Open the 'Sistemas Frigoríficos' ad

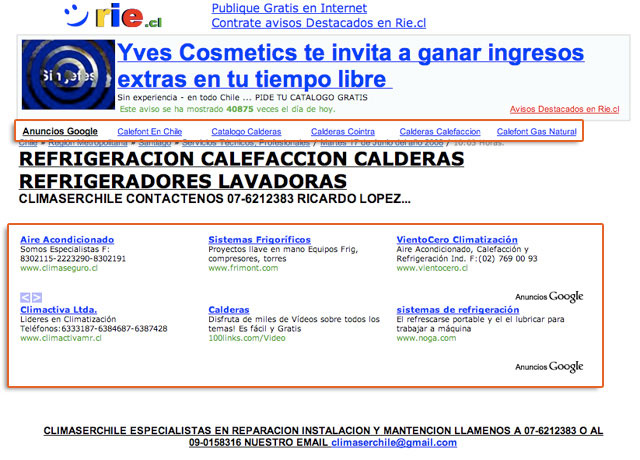259,240
